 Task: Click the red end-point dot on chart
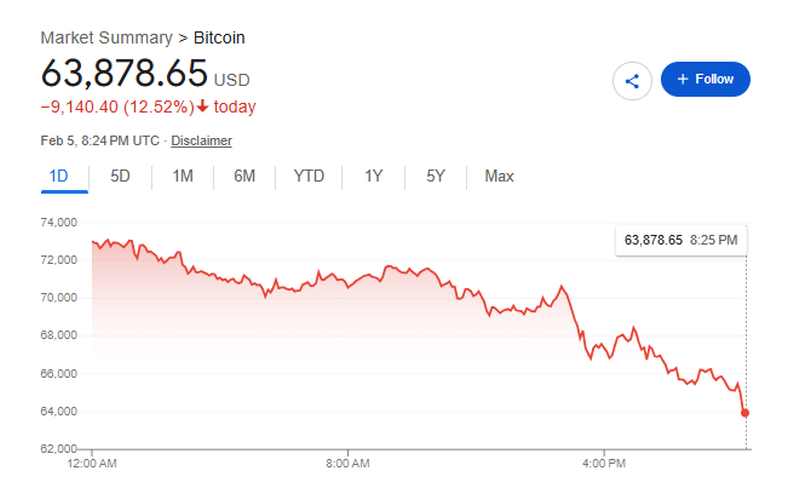[746, 412]
